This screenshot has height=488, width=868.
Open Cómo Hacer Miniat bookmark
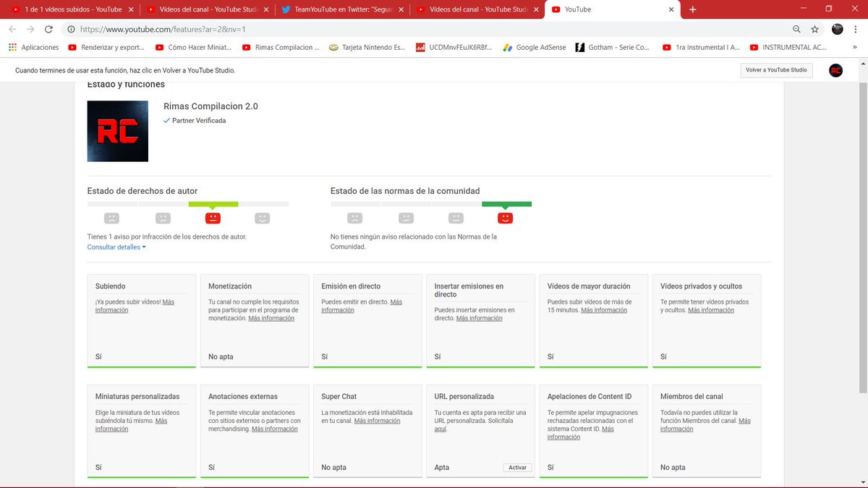pyautogui.click(x=193, y=48)
